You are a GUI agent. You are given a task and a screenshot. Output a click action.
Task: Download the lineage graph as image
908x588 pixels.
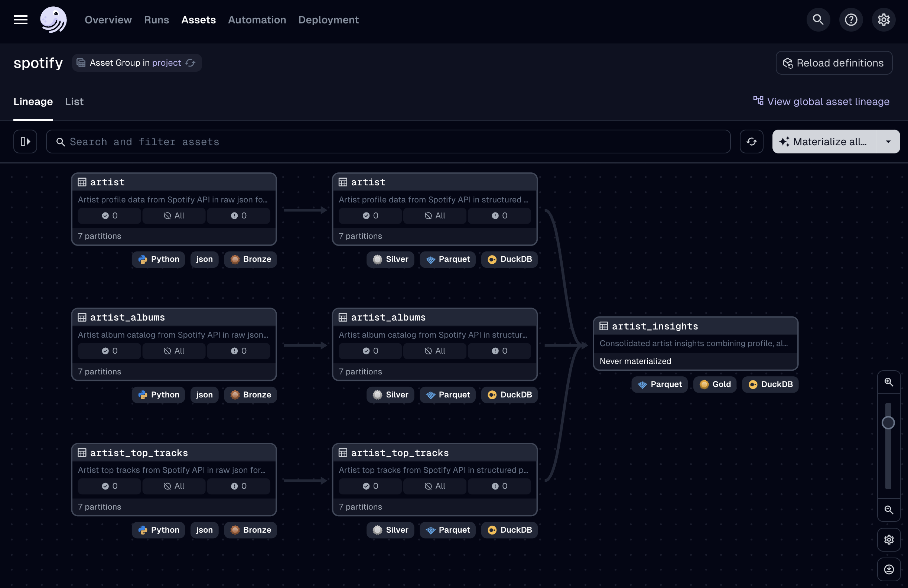889,569
